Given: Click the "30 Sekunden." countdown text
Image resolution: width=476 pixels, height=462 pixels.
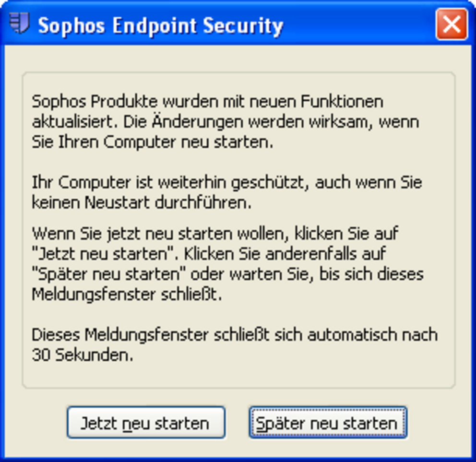Looking at the screenshot, I should 83,355.
